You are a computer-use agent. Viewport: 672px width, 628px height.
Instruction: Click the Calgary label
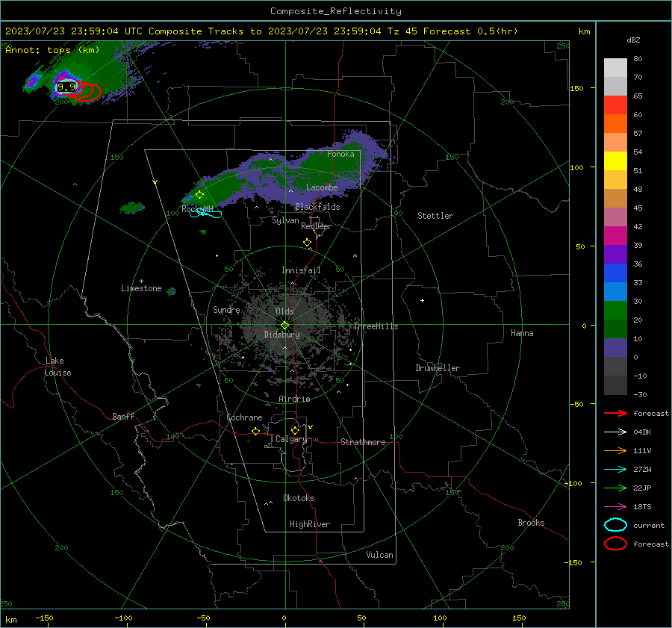291,439
